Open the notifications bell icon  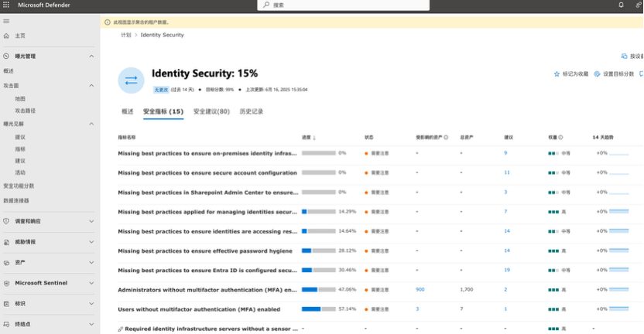621,5
